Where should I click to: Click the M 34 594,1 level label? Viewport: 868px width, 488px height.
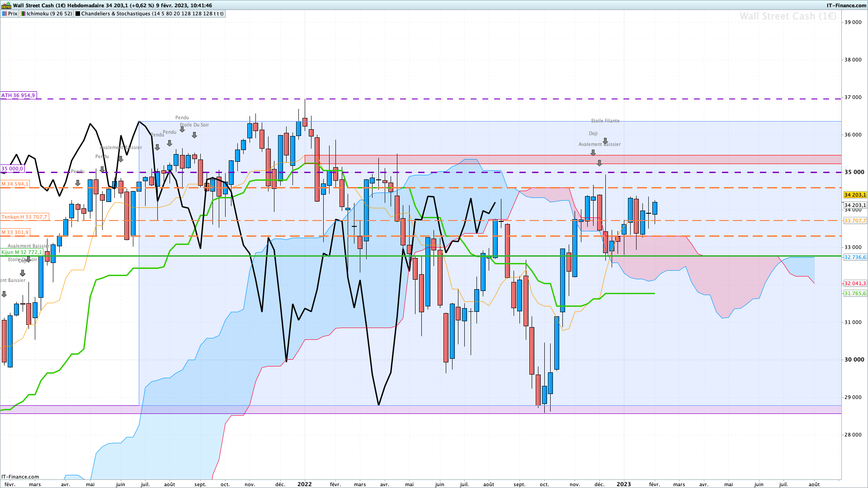coord(15,184)
